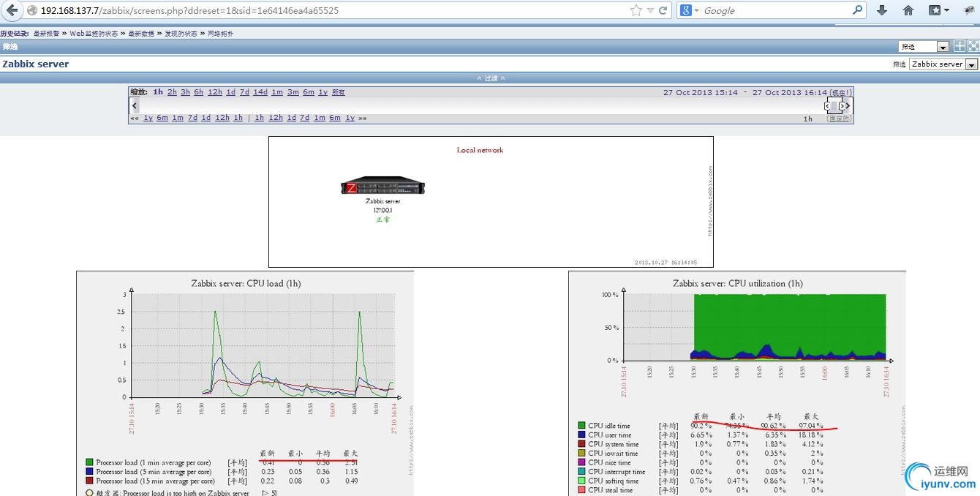
Task: Click the 'Zabbix server' screen heading
Action: 35,64
